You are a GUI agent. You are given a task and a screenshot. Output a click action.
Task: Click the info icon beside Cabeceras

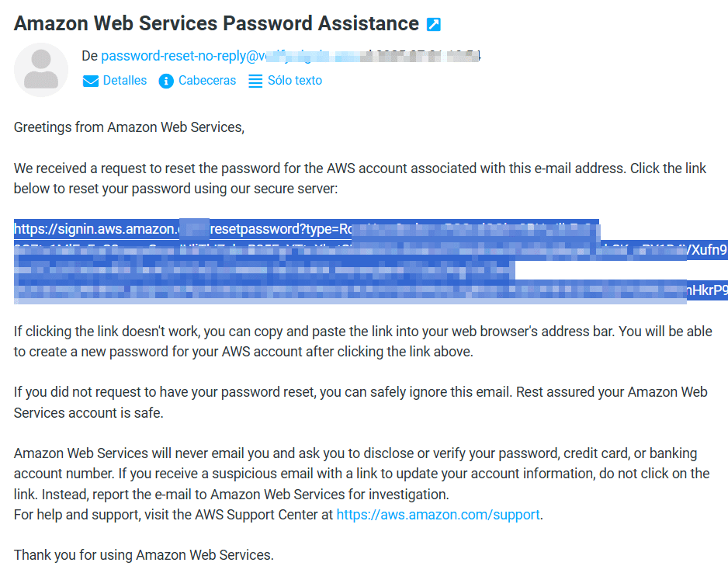166,81
